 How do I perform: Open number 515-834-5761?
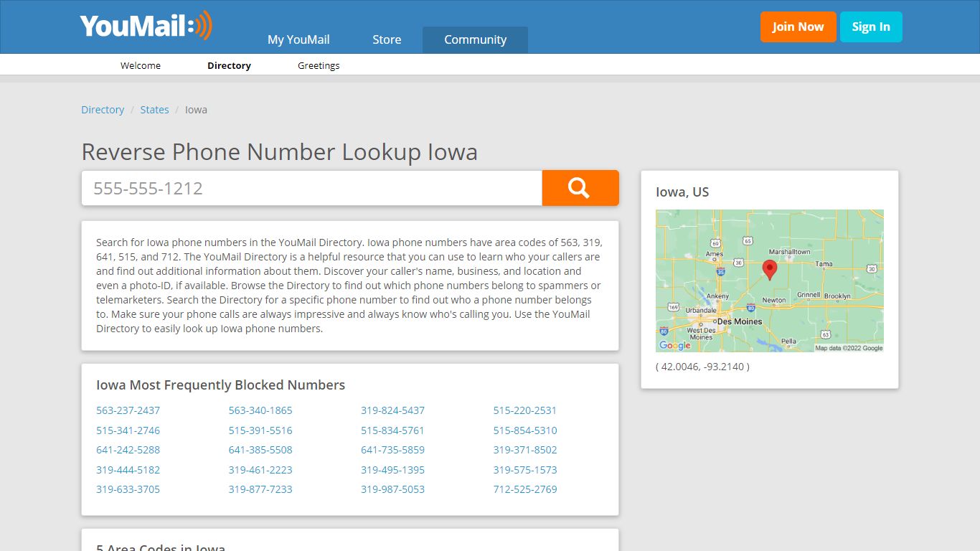click(x=392, y=430)
